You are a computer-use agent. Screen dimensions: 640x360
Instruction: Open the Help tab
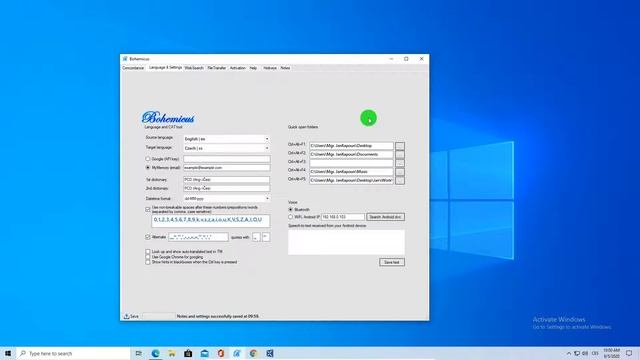click(253, 68)
